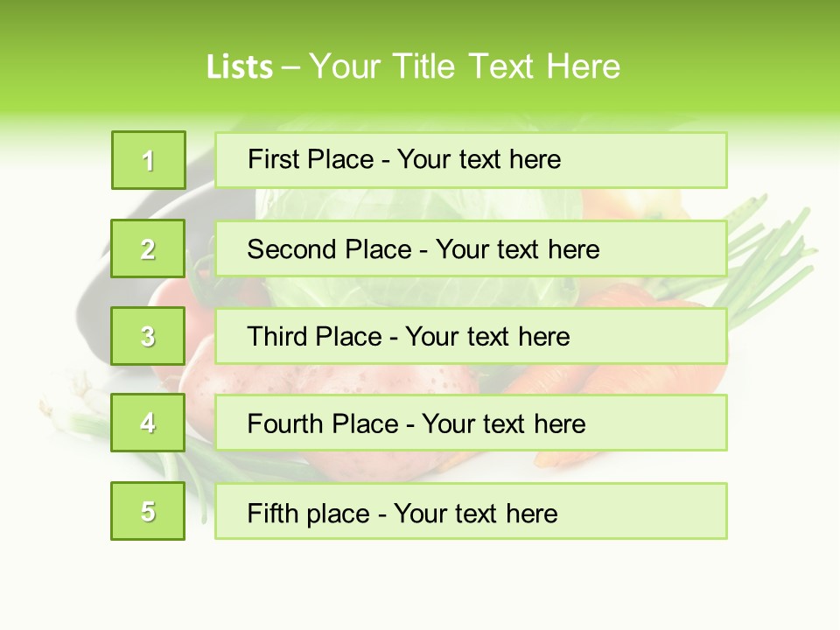Viewport: 840px width, 630px height.
Task: Click the Fourth Place text bar
Action: point(471,423)
